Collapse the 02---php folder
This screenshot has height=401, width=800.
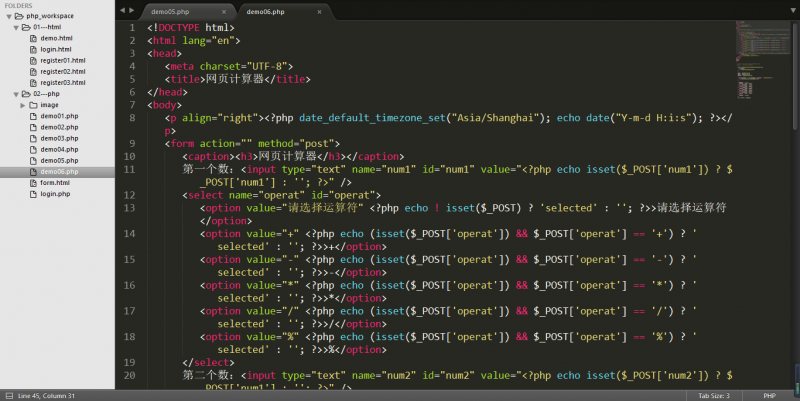click(x=15, y=93)
